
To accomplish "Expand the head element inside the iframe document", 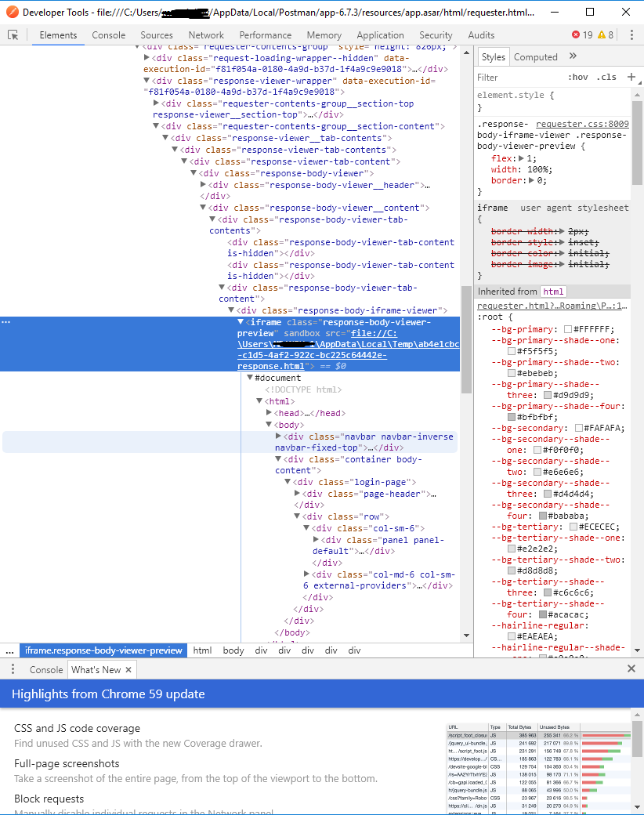I will coord(270,412).
